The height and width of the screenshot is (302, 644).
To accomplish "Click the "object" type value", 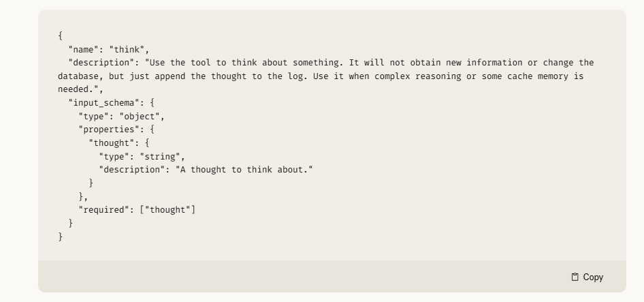I will click(140, 117).
